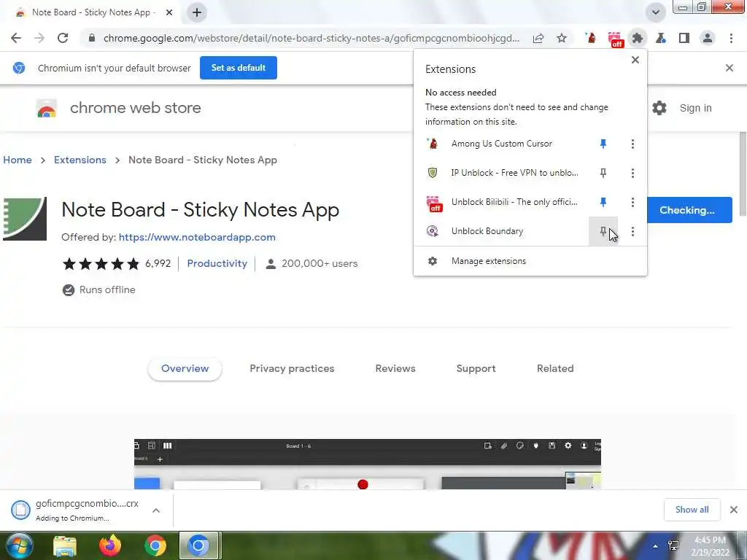
Task: Click the Checking... install button
Action: point(689,210)
